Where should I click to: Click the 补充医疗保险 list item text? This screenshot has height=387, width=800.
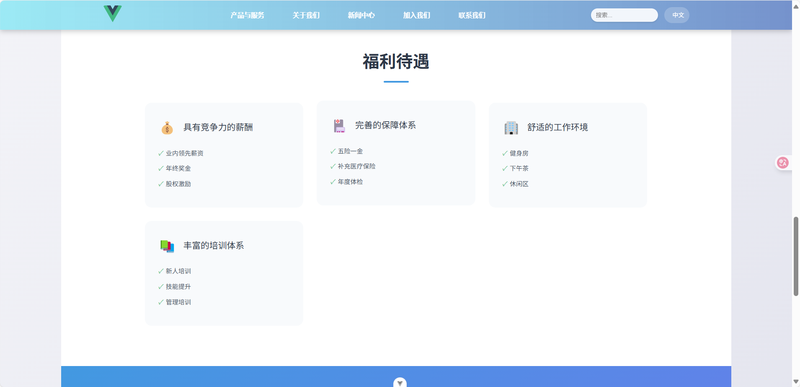coord(357,166)
